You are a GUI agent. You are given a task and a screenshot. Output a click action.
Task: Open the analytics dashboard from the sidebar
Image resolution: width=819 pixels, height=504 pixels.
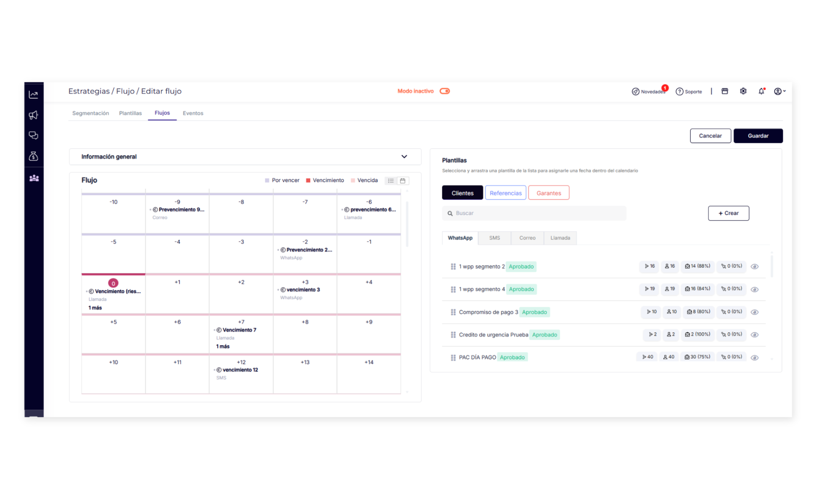33,94
